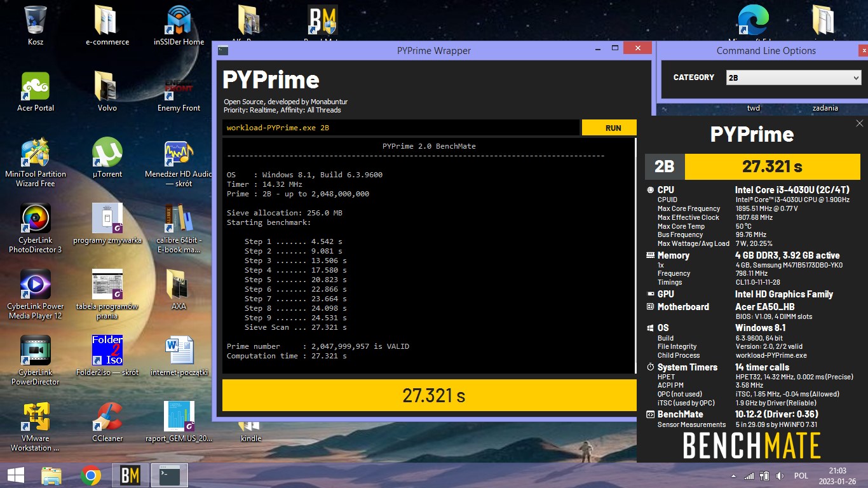
Task: Click 'Step 5 ....... 20.823 s' line
Action: point(295,280)
